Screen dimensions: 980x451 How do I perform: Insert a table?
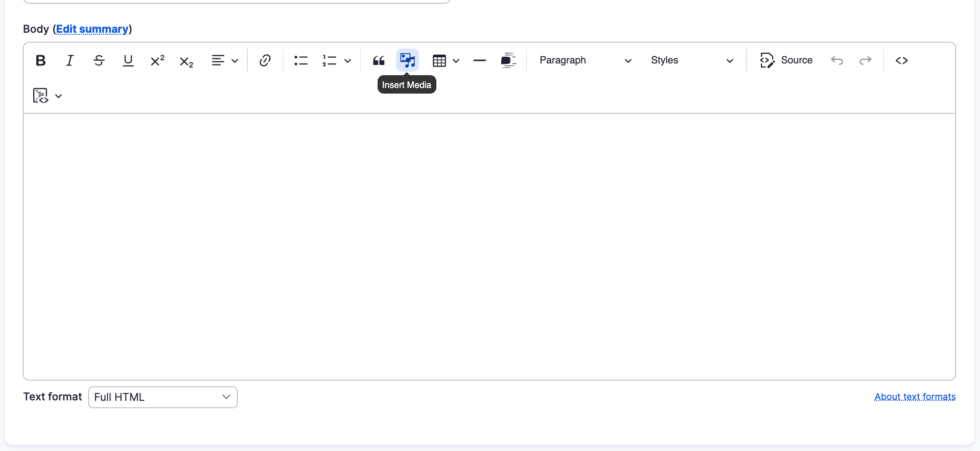439,60
